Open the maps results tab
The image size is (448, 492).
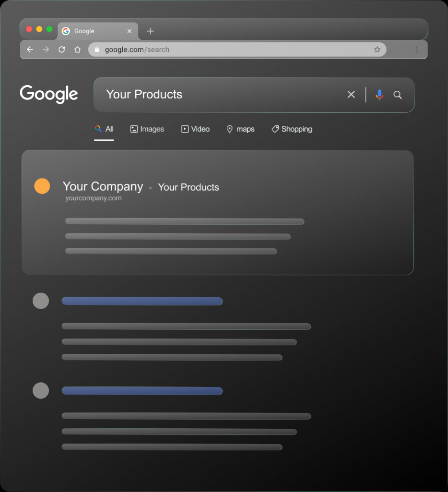[x=241, y=129]
